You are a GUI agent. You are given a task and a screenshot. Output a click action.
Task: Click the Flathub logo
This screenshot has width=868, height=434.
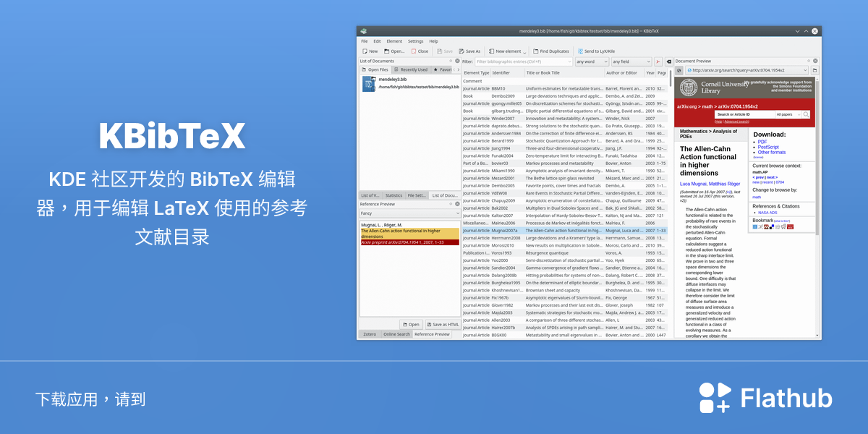(765, 398)
